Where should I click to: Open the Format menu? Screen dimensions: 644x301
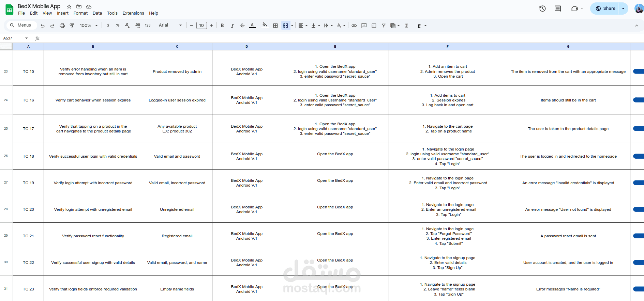click(x=80, y=13)
